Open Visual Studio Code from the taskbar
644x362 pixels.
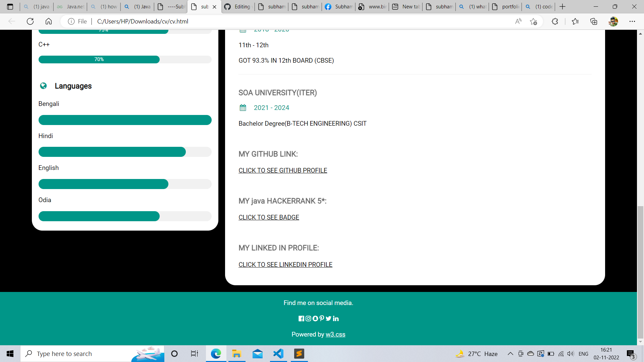[x=278, y=354]
